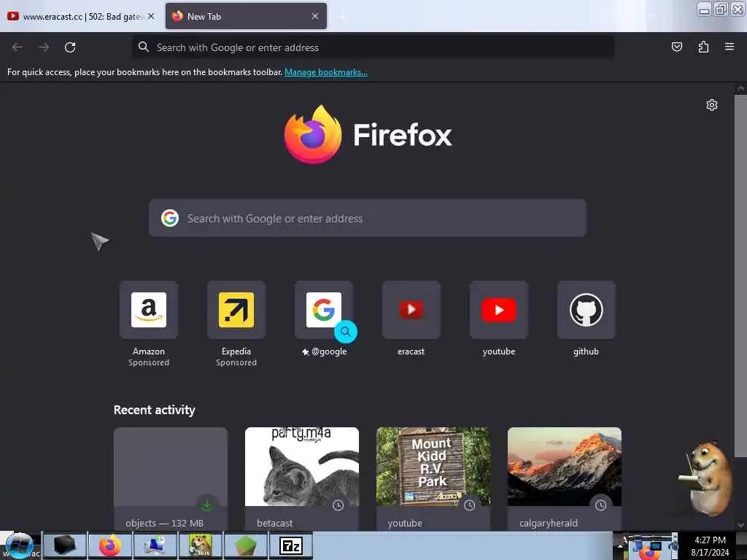Click the Amazon Sponsored label
This screenshot has width=747, height=560.
149,362
